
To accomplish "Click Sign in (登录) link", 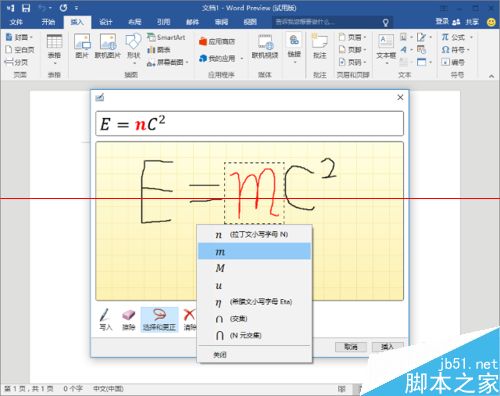I will pos(442,22).
